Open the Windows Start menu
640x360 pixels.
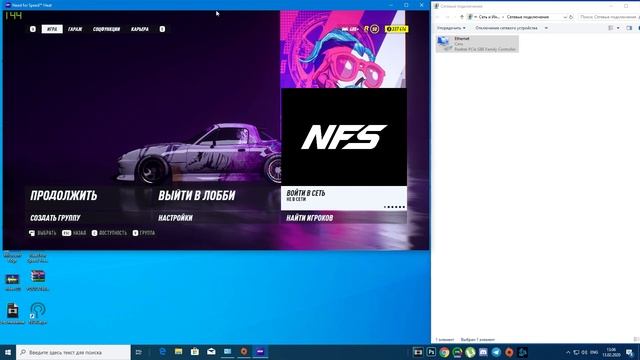point(8,352)
